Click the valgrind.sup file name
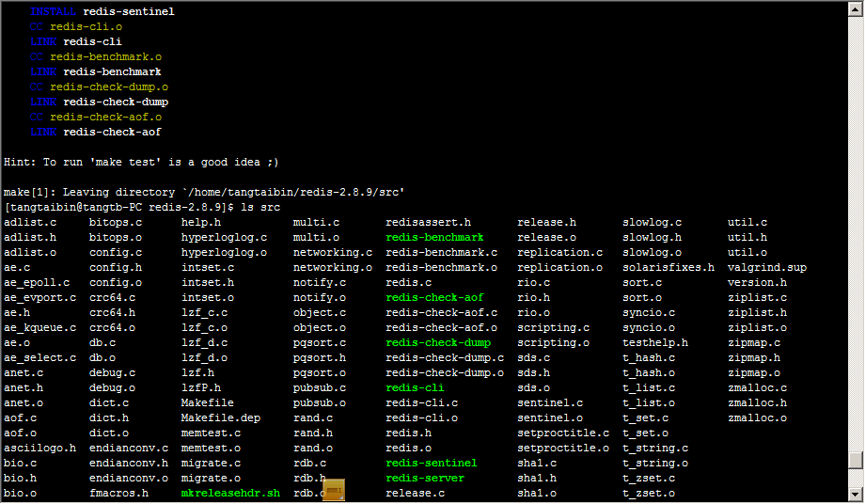This screenshot has width=865, height=504. 767,267
